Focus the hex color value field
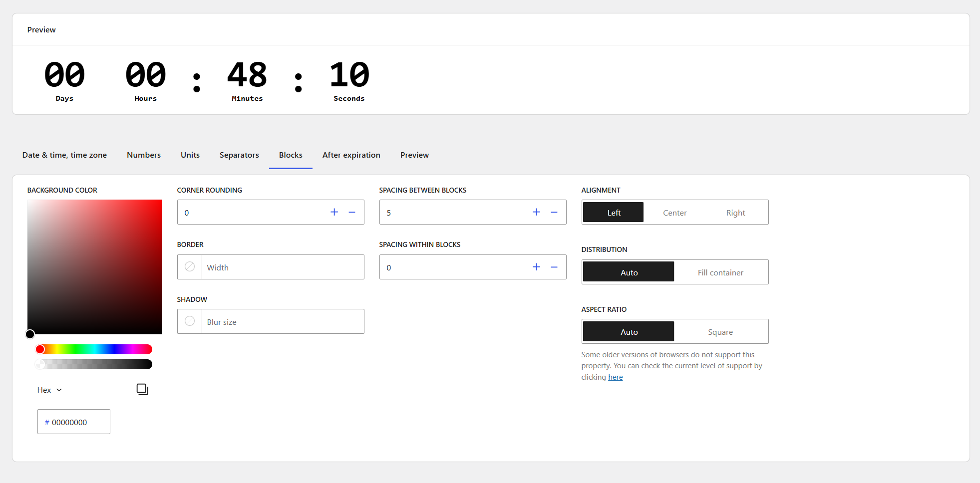 74,422
